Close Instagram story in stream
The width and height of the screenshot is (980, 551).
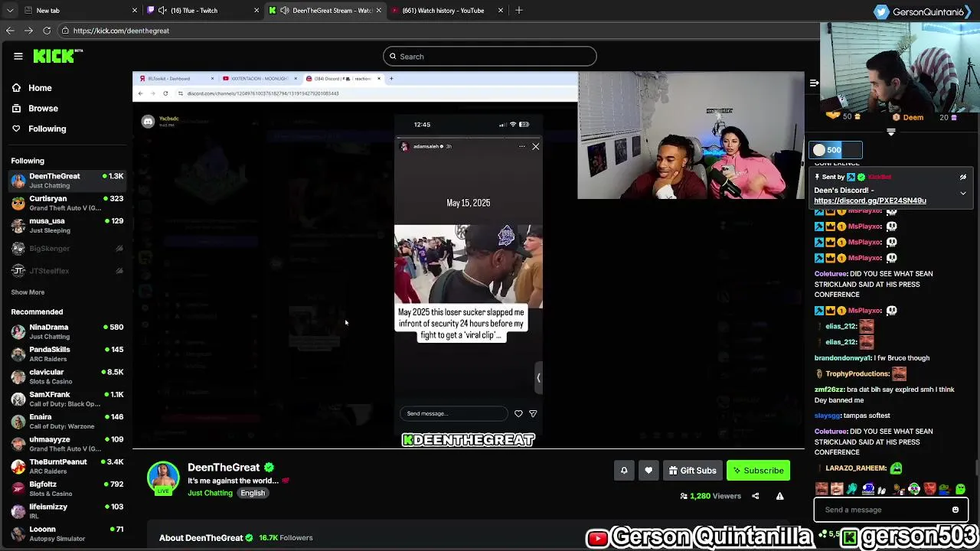536,146
